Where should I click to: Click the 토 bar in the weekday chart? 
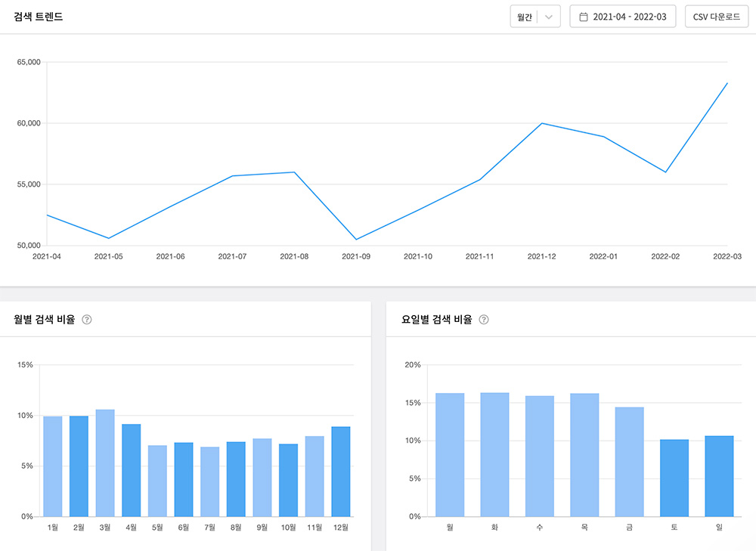click(x=674, y=478)
